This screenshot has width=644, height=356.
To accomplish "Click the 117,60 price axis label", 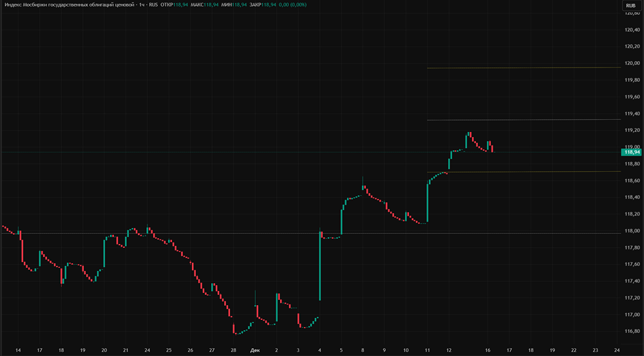I will coord(632,264).
